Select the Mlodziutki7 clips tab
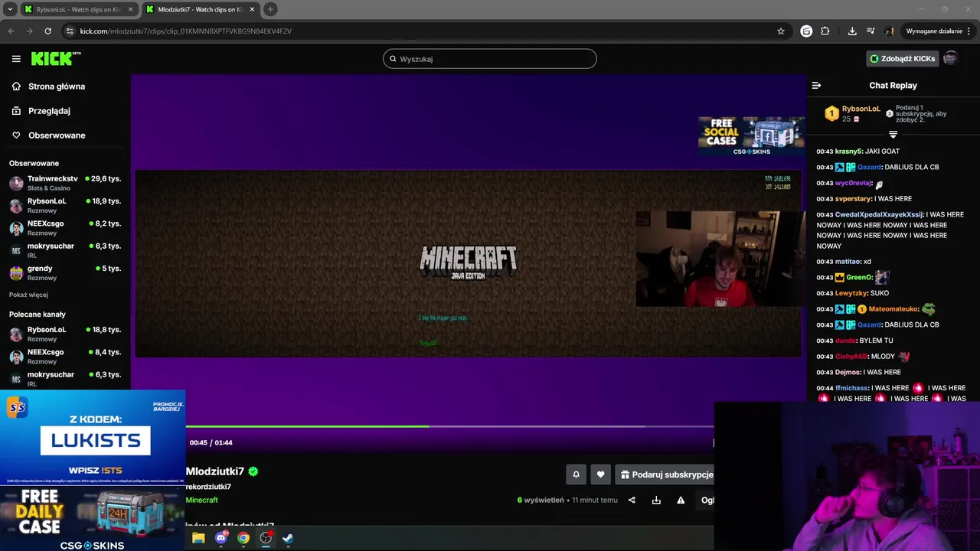The height and width of the screenshot is (551, 980). 199,9
